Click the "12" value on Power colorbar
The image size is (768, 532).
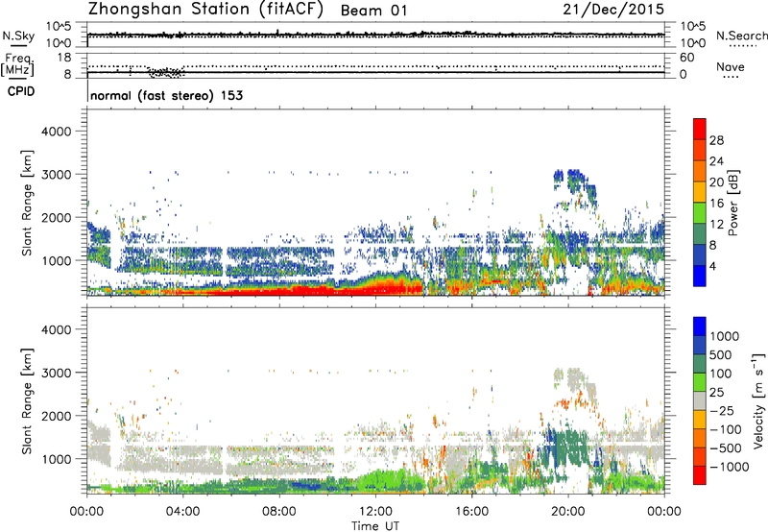tap(716, 225)
